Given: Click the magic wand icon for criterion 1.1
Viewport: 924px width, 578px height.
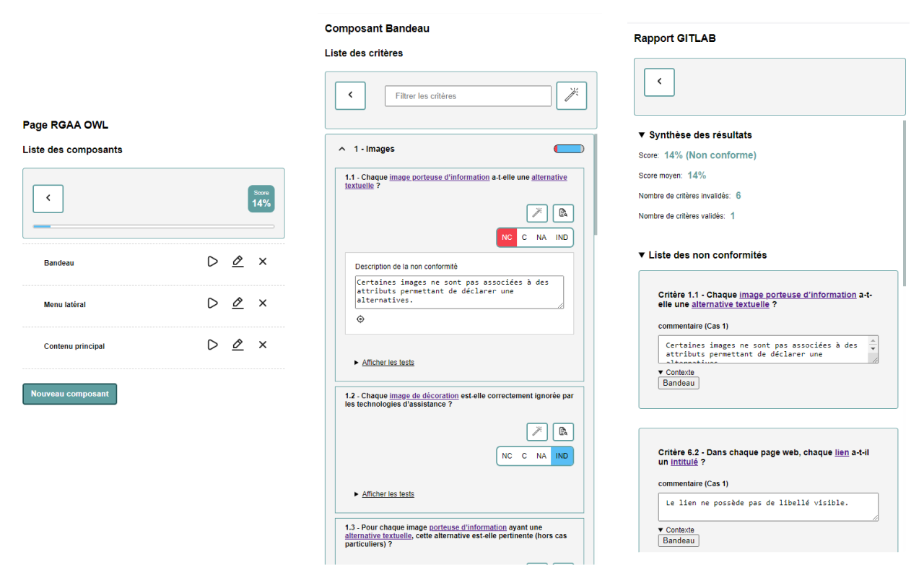Looking at the screenshot, I should click(x=536, y=212).
